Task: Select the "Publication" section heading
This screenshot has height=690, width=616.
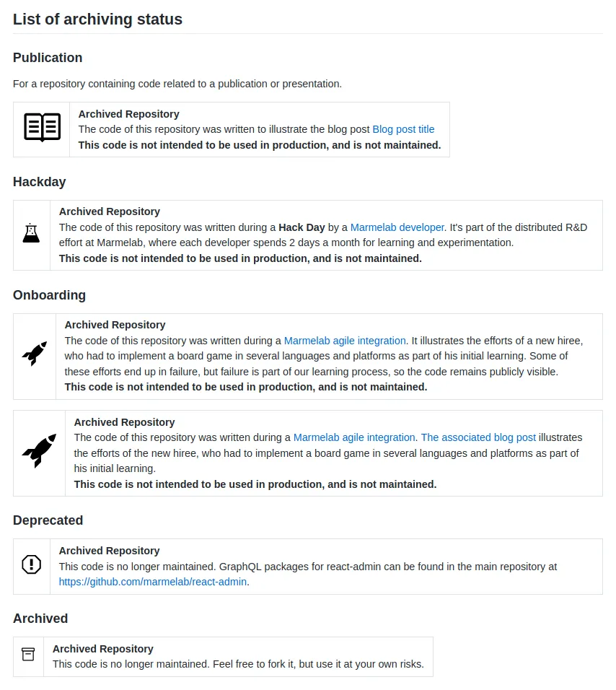Action: click(x=48, y=58)
